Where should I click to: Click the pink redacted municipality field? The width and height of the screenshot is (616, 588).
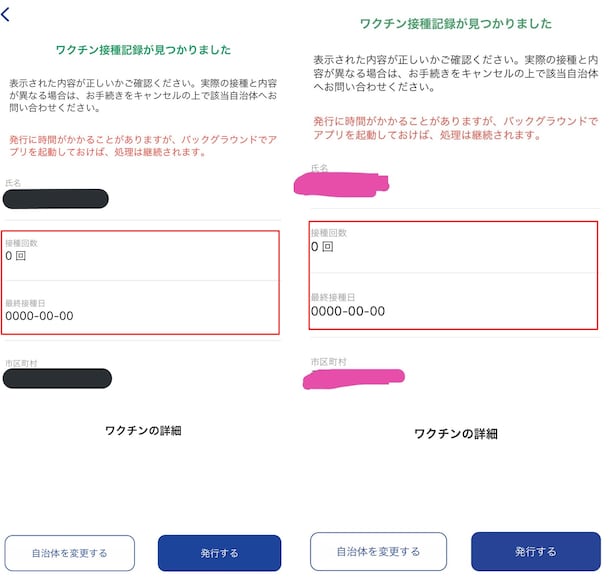356,378
